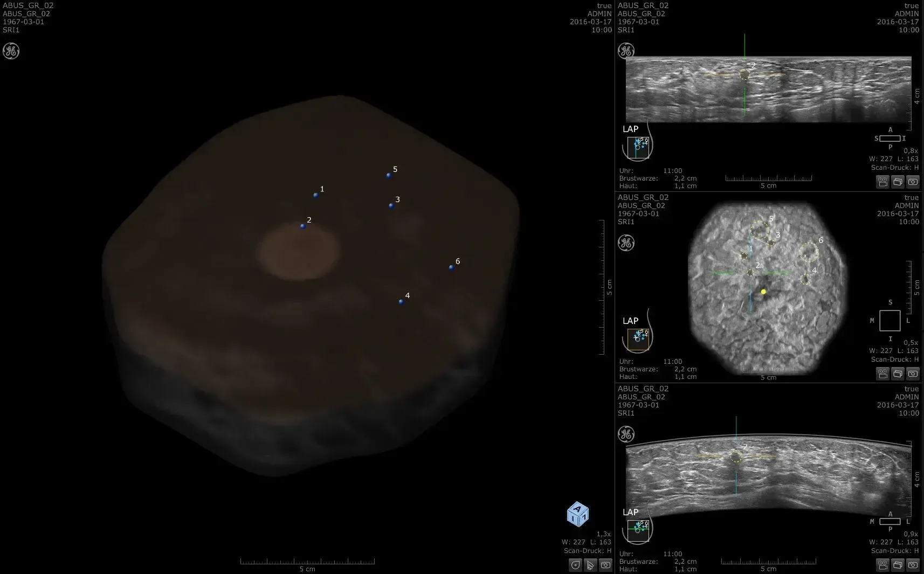Click lesion circle 5 in the coronal view
Screen dimensions: 924x574
point(760,231)
